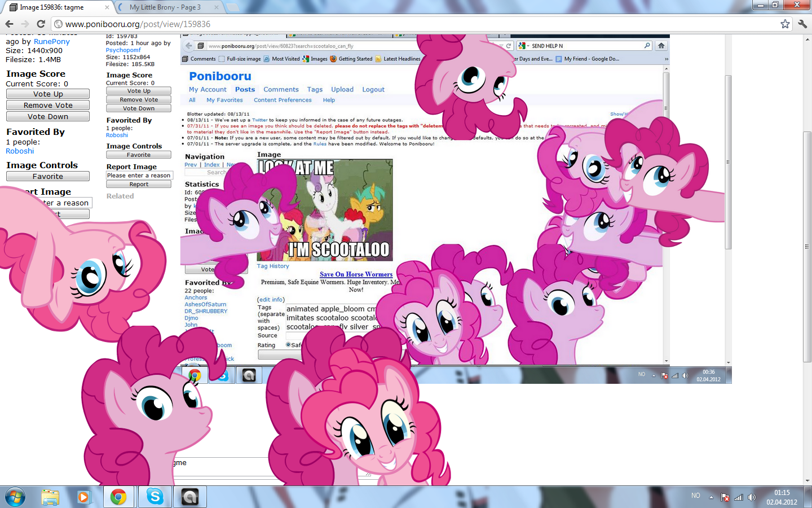
Task: Click the Chrome icon on the bottom taskbar
Action: [x=118, y=497]
